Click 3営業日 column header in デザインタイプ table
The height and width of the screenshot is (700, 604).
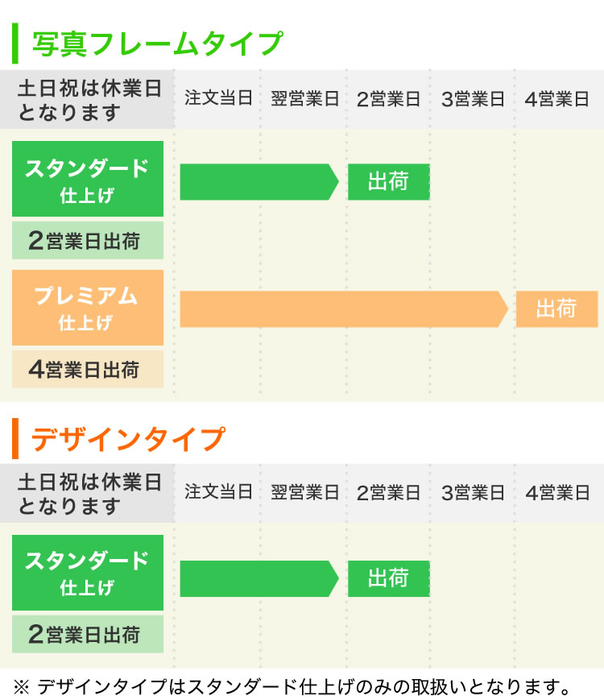point(473,493)
